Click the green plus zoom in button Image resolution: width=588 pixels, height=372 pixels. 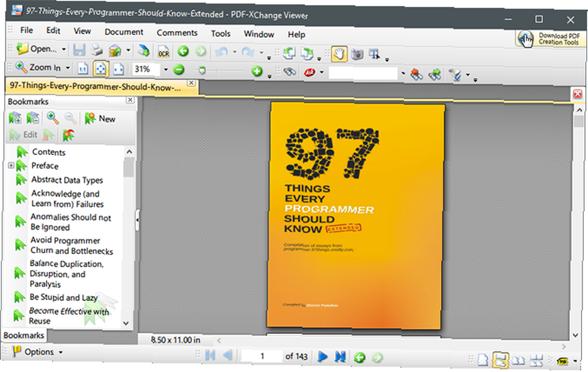257,71
